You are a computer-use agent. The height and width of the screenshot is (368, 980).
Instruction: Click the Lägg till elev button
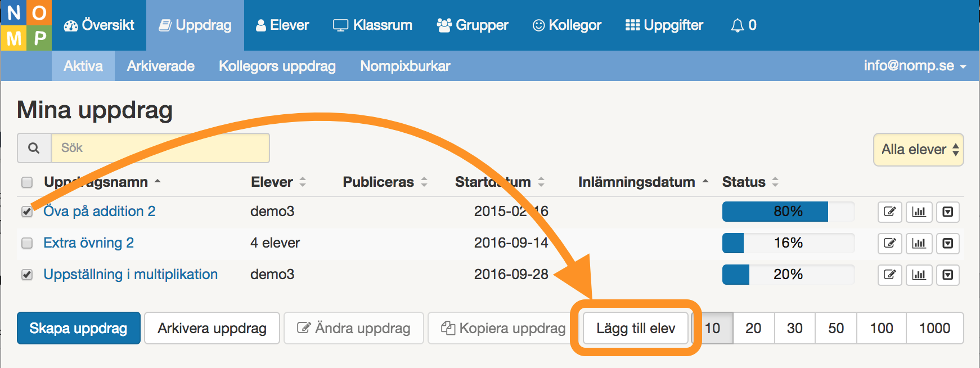click(x=636, y=328)
